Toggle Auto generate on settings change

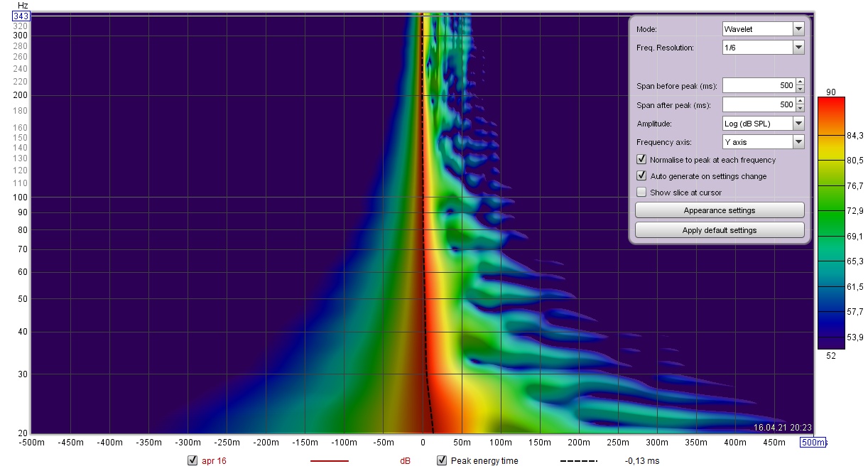coord(641,176)
